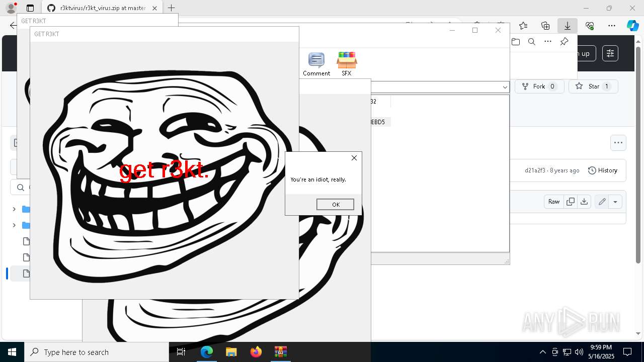The image size is (644, 362).
Task: Minimize the WinRAR window
Action: pyautogui.click(x=452, y=30)
